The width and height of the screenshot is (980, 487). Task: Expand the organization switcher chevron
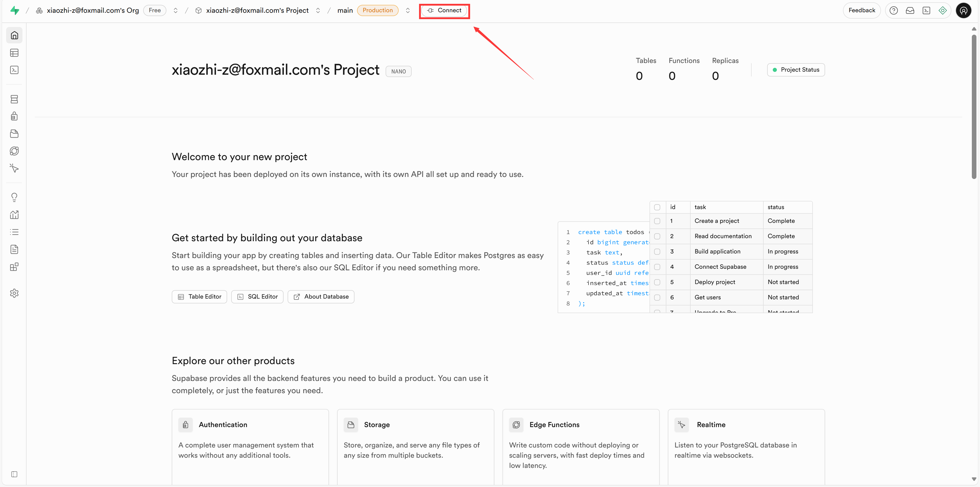pos(175,10)
